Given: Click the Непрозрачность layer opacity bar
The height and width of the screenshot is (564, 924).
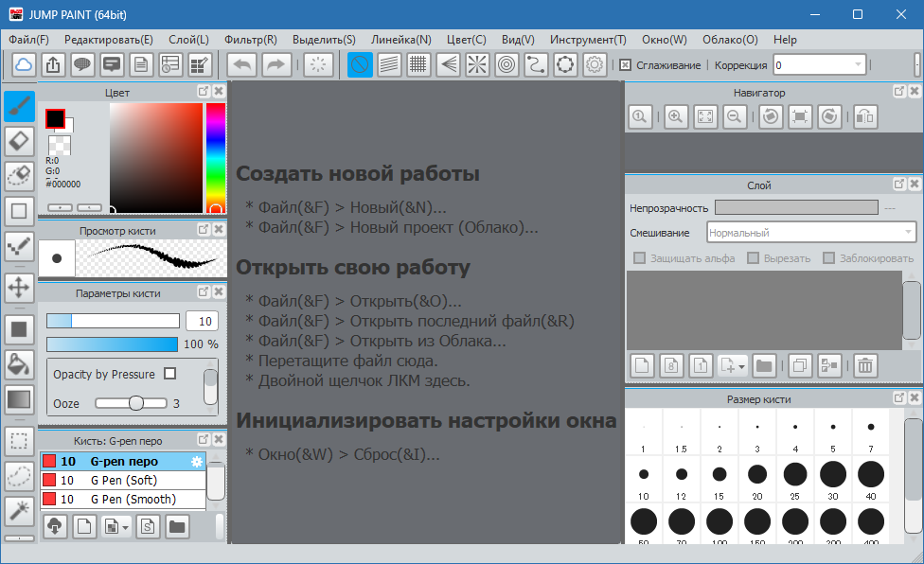Looking at the screenshot, I should [x=796, y=207].
